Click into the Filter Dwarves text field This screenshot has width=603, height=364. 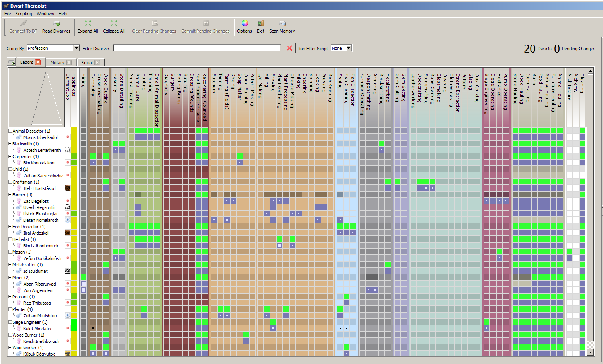[197, 48]
